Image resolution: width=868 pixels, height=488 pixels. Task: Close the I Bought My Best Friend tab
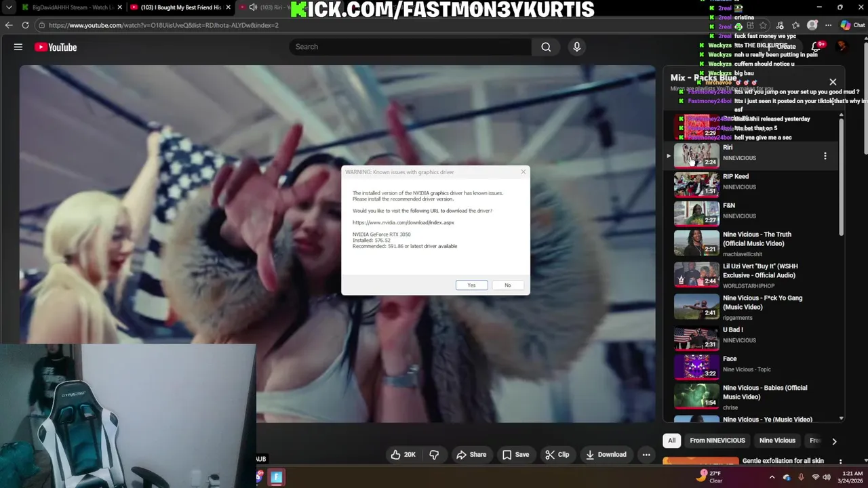click(229, 7)
